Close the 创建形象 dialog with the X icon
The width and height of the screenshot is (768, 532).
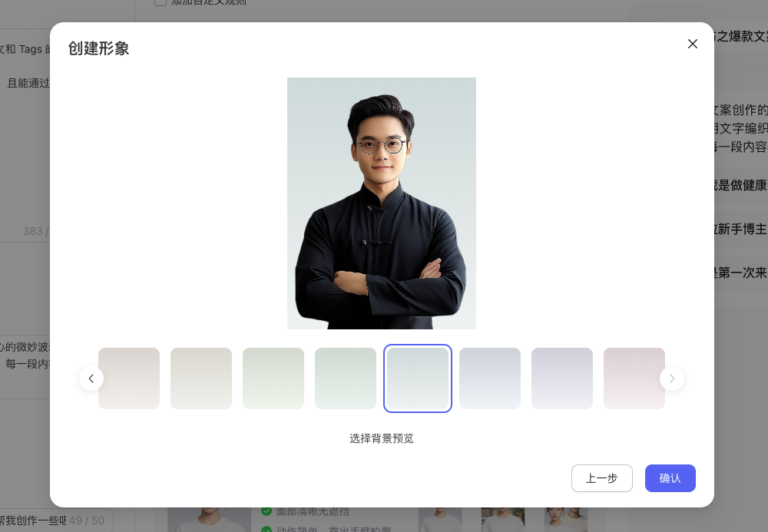(x=693, y=44)
